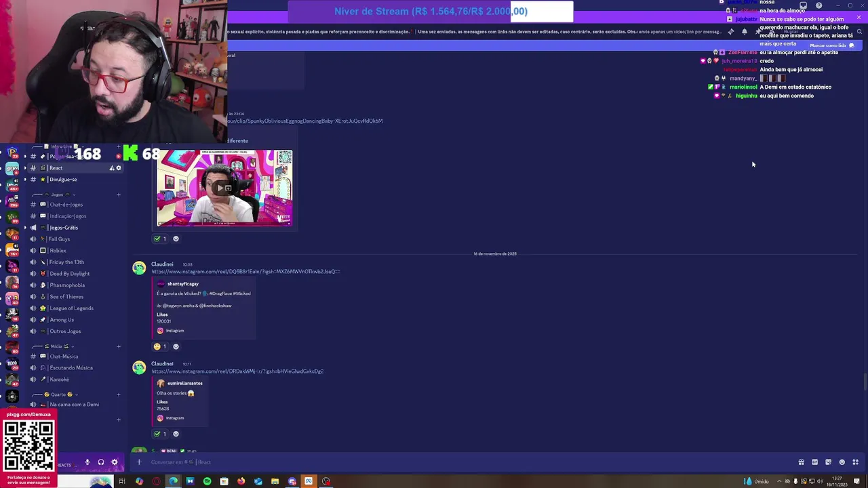Screen dimensions: 868x488
Task: Open Microsoft Edge from the taskbar
Action: [x=173, y=481]
